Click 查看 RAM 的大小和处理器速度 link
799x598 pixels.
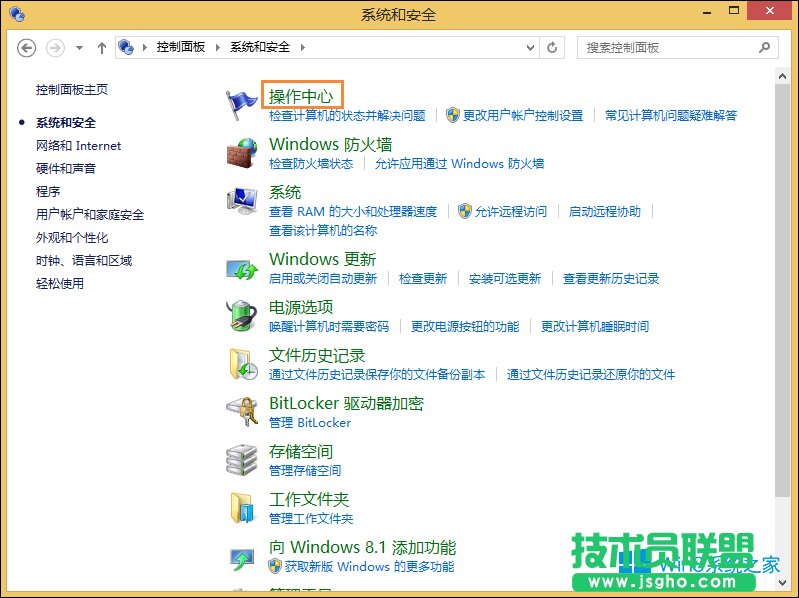[x=353, y=211]
